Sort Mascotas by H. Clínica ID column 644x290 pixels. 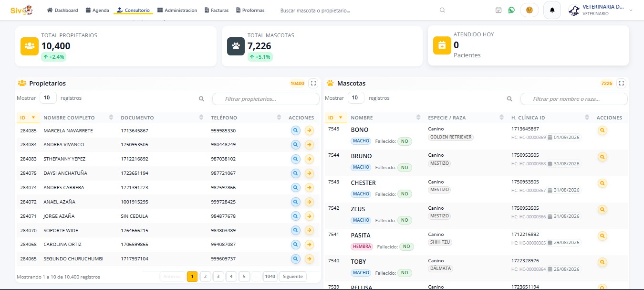[551, 118]
